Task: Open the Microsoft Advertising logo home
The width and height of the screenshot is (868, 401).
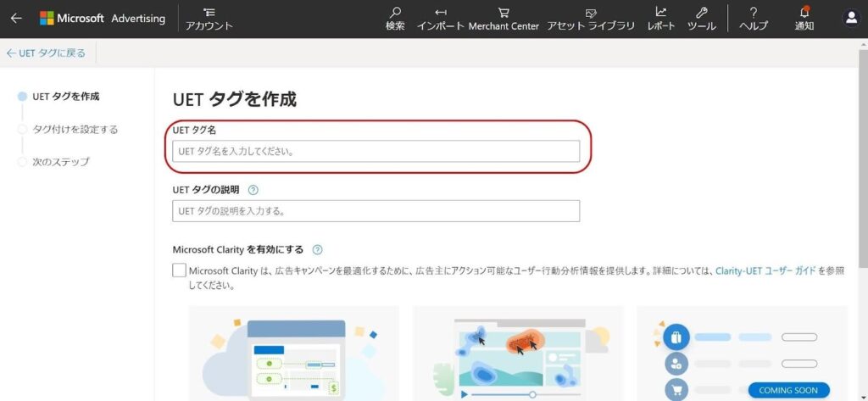Action: [x=103, y=19]
